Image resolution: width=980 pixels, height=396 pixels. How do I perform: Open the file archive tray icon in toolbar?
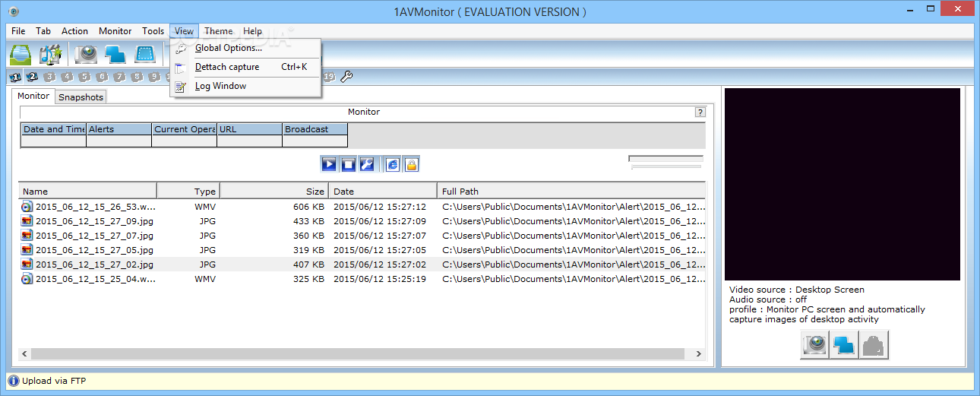click(x=21, y=55)
